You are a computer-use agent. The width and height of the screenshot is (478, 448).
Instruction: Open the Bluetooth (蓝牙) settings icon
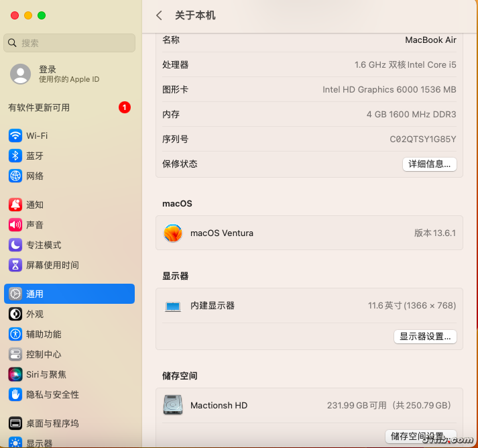(15, 156)
